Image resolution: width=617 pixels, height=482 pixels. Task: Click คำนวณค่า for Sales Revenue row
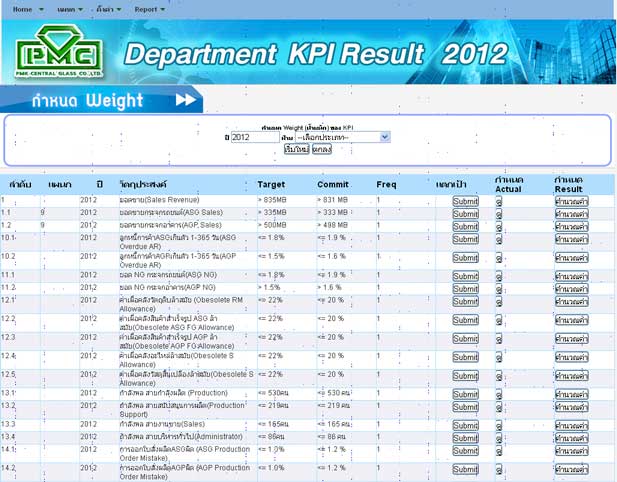[x=572, y=201]
